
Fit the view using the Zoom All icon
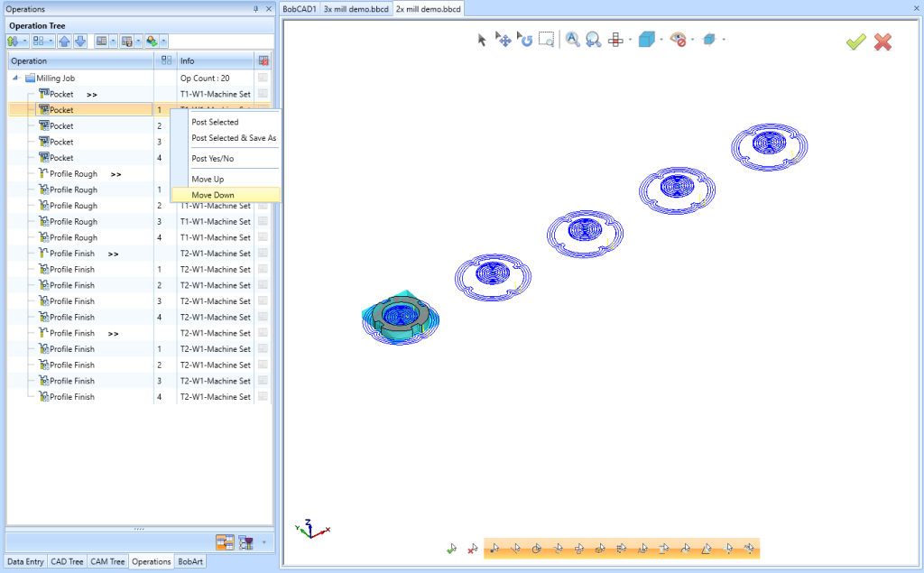click(x=572, y=40)
